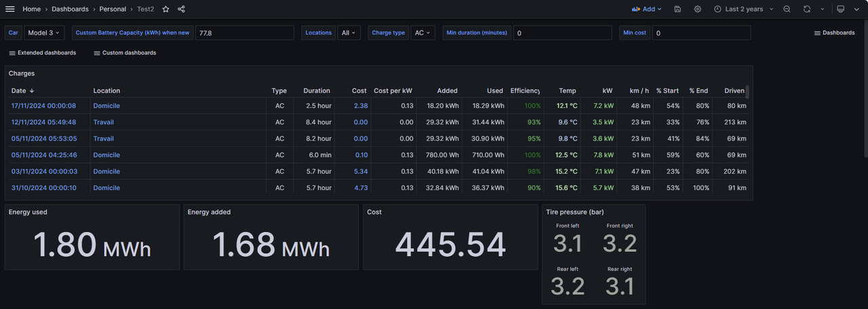Open the Last 2 years time picker

(743, 9)
